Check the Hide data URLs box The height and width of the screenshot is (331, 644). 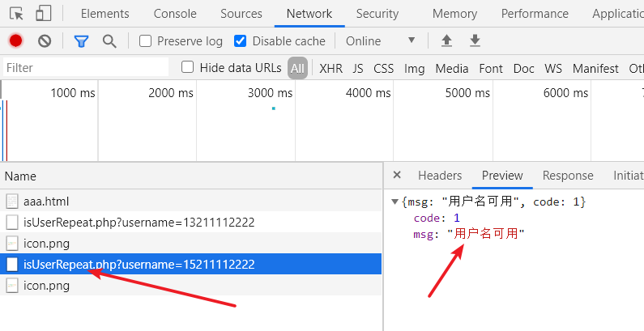(188, 68)
